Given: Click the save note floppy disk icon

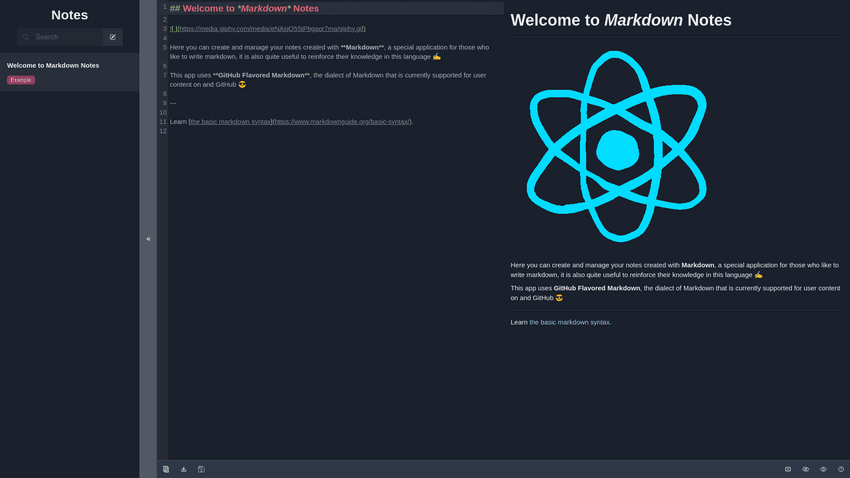Looking at the screenshot, I should point(201,469).
